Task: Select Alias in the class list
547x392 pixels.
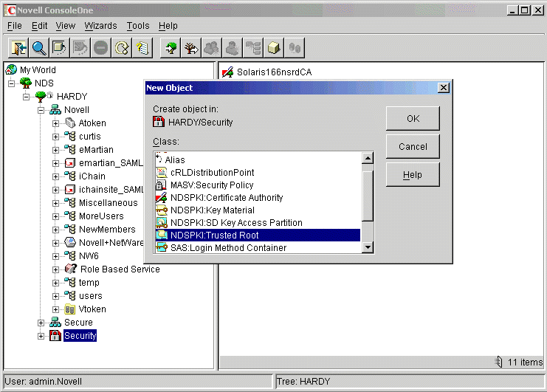Action: (258, 159)
